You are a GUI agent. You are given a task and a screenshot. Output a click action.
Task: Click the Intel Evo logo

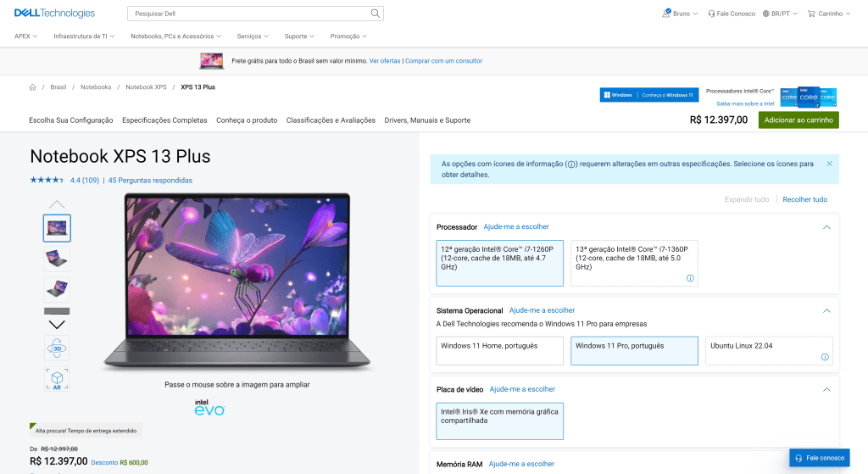tap(210, 407)
